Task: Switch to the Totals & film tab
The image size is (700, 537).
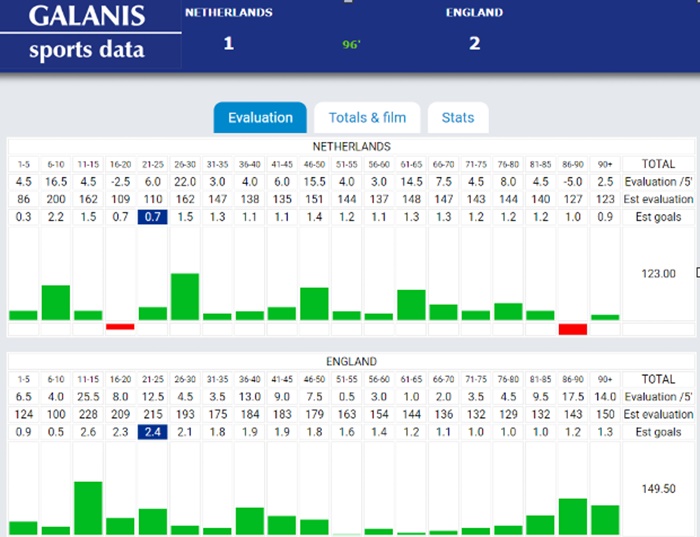Action: (367, 118)
